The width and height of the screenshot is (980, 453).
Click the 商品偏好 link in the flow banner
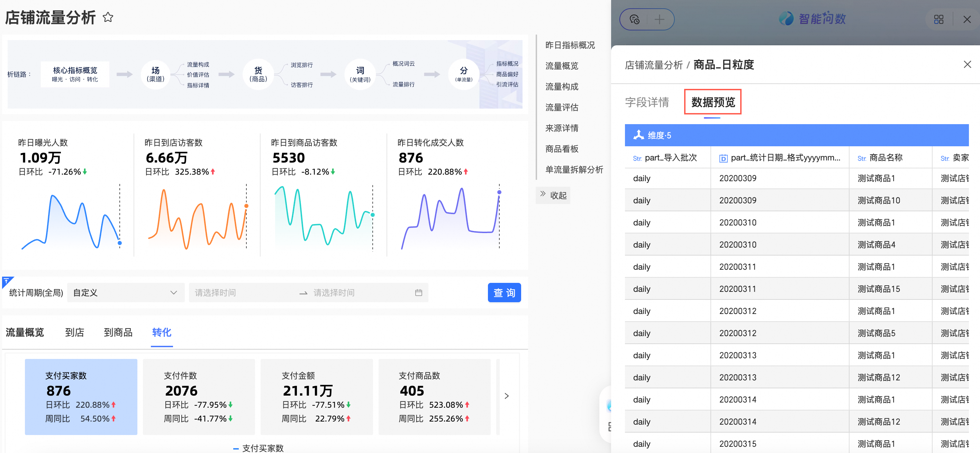point(507,74)
